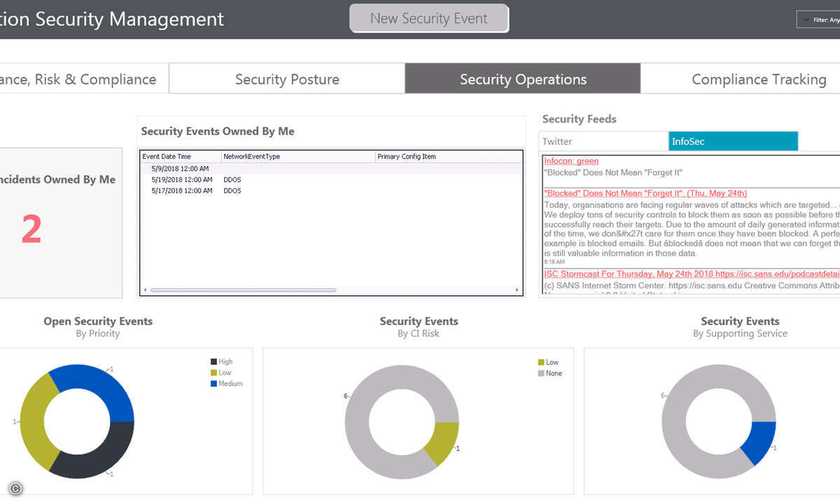Select the 5/17/2018 12:00 AM event date
Viewport: 840px width, 504px height.
tap(182, 191)
